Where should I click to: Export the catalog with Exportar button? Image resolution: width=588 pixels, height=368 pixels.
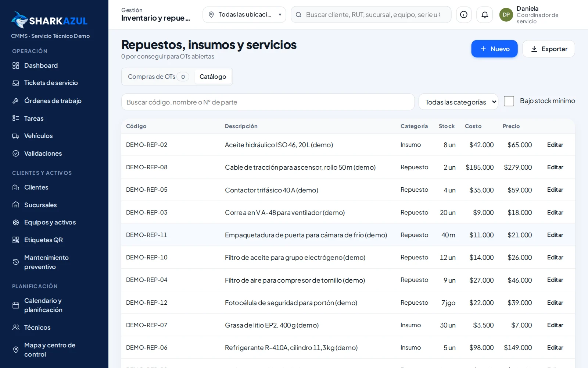(x=549, y=49)
